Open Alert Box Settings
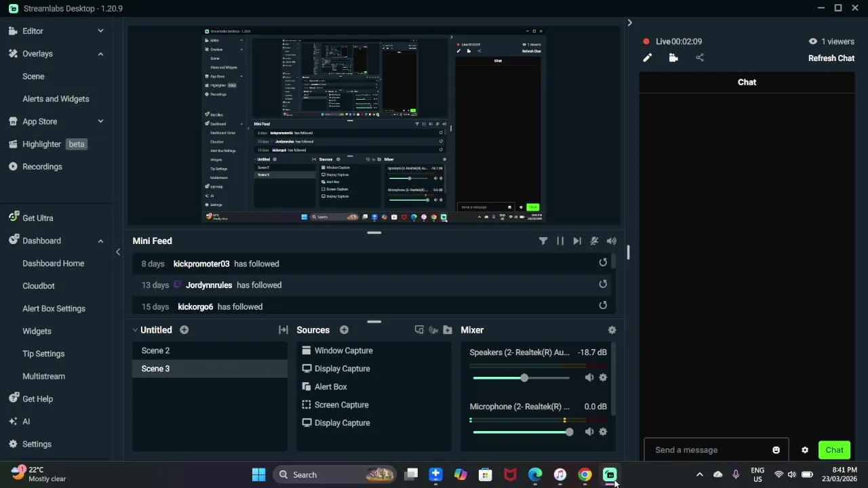Viewport: 868px width, 488px height. (54, 308)
